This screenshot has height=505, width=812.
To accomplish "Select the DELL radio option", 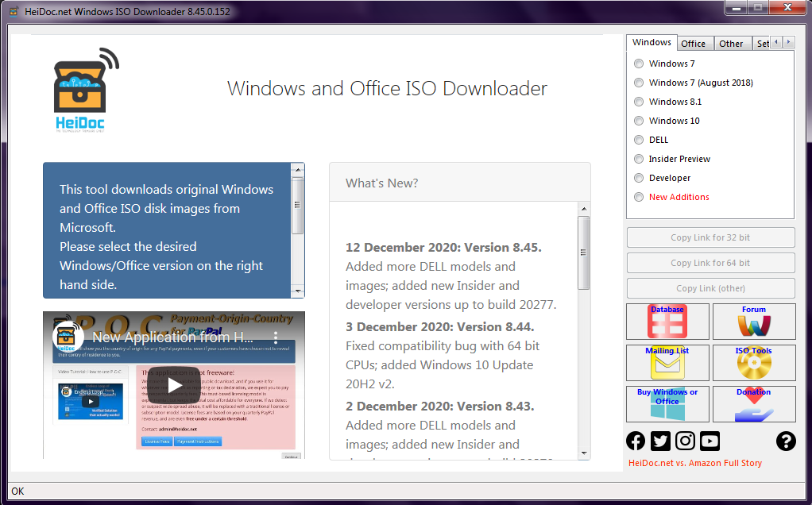I will [x=651, y=141].
